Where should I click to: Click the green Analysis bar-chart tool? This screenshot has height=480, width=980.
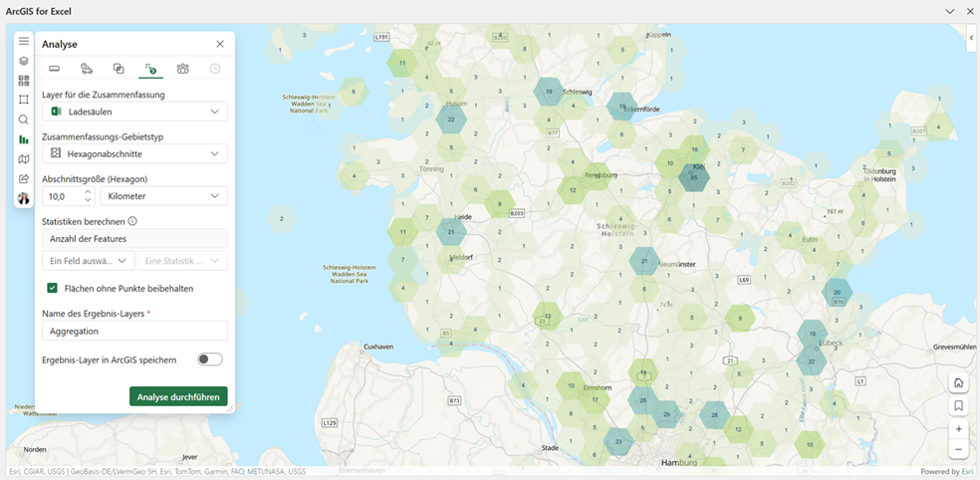coord(24,138)
